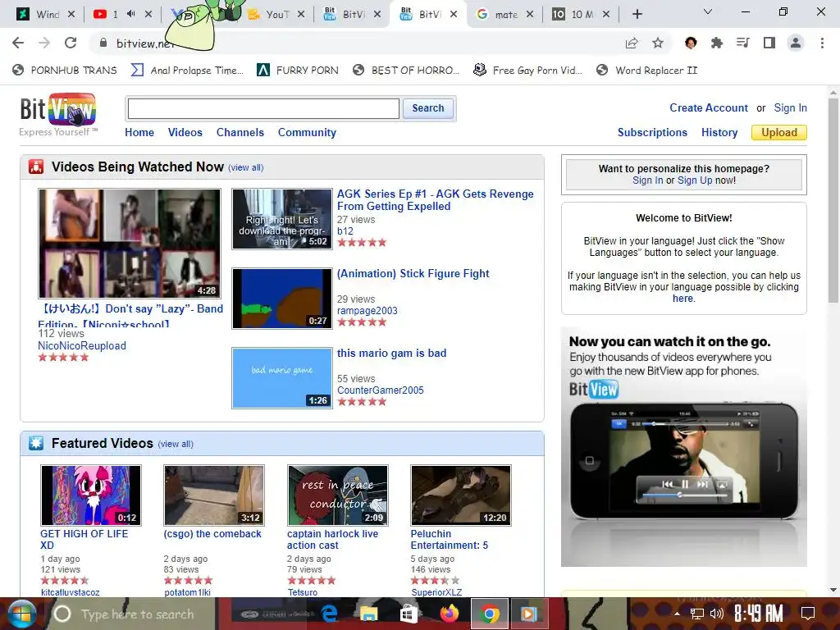Open the Home navigation link

[139, 132]
